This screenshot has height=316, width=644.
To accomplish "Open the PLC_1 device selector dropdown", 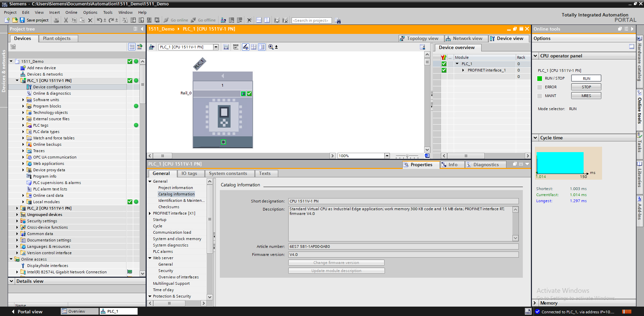I will pyautogui.click(x=216, y=47).
